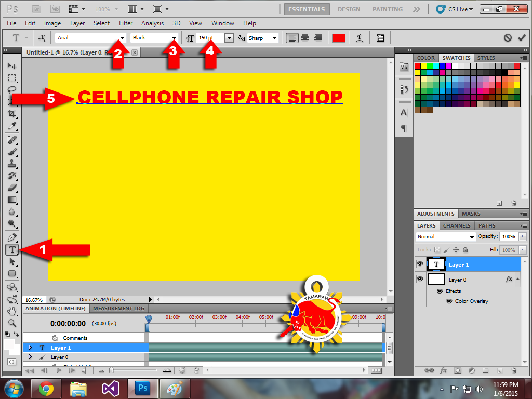The height and width of the screenshot is (399, 532).
Task: Cancel current text edits
Action: click(x=508, y=38)
